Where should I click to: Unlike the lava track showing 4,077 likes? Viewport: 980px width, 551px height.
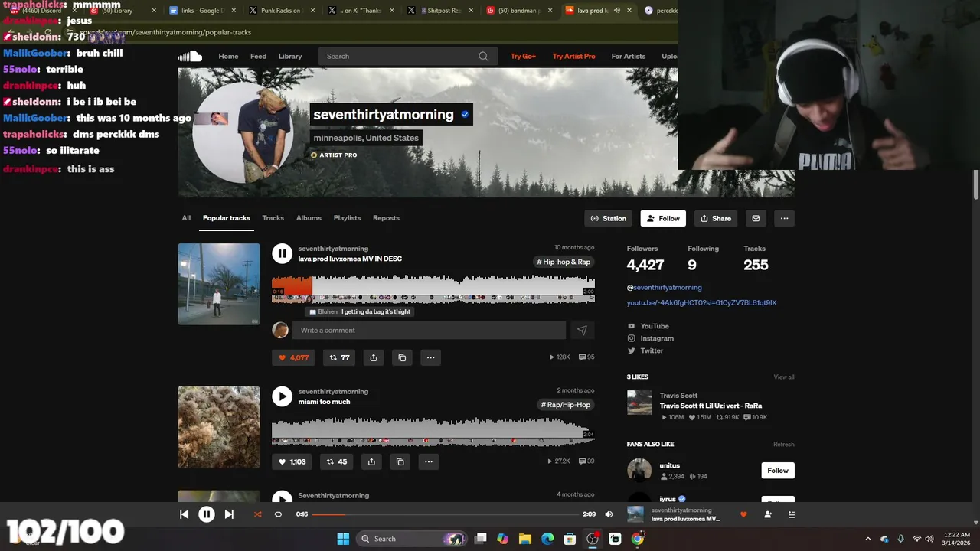click(293, 357)
